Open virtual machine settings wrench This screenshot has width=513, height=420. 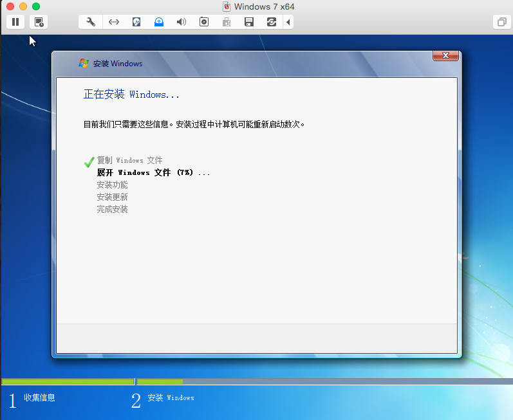point(91,22)
